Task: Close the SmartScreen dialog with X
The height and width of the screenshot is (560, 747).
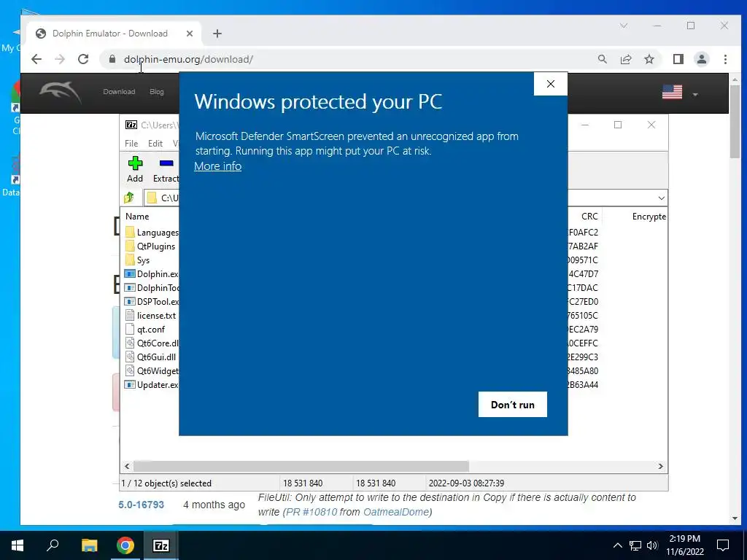Action: point(551,84)
